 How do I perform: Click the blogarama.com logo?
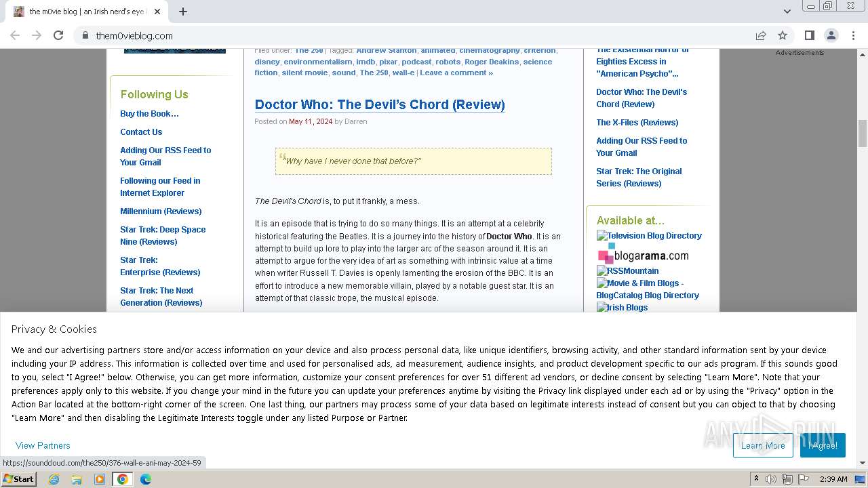pyautogui.click(x=643, y=255)
